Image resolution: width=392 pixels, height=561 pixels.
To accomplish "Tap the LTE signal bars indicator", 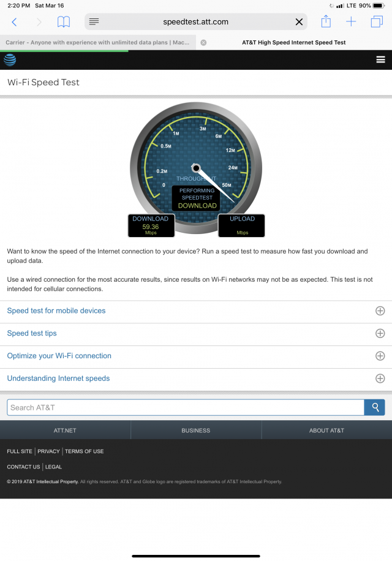I will point(340,6).
